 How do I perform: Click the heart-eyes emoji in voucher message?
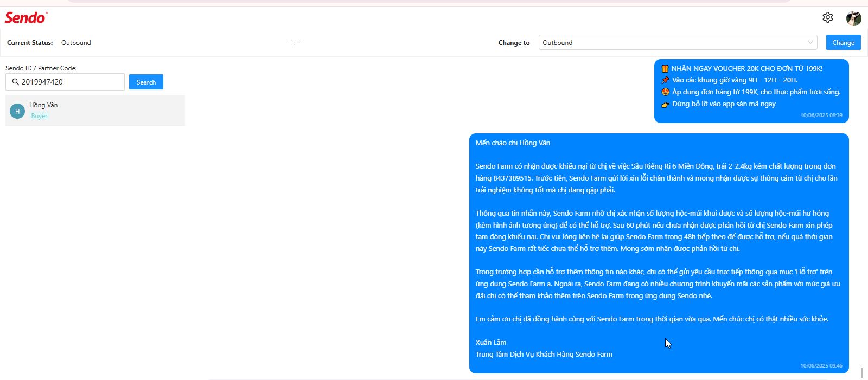(665, 92)
